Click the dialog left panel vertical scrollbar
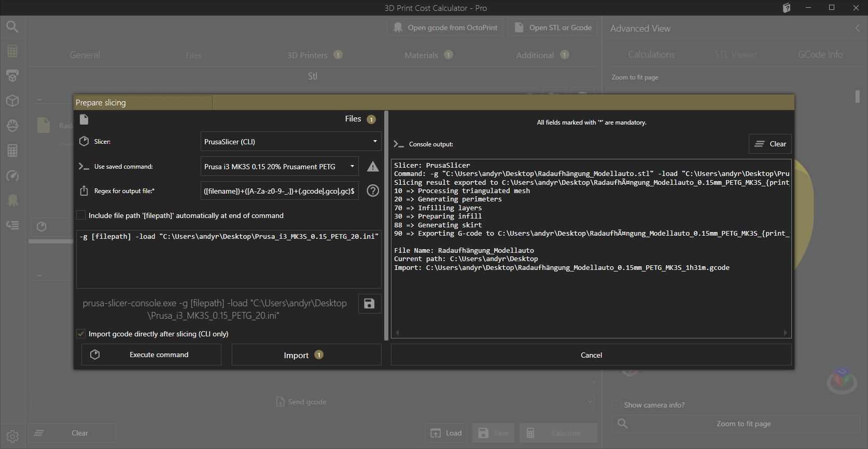The image size is (868, 449). pyautogui.click(x=386, y=226)
